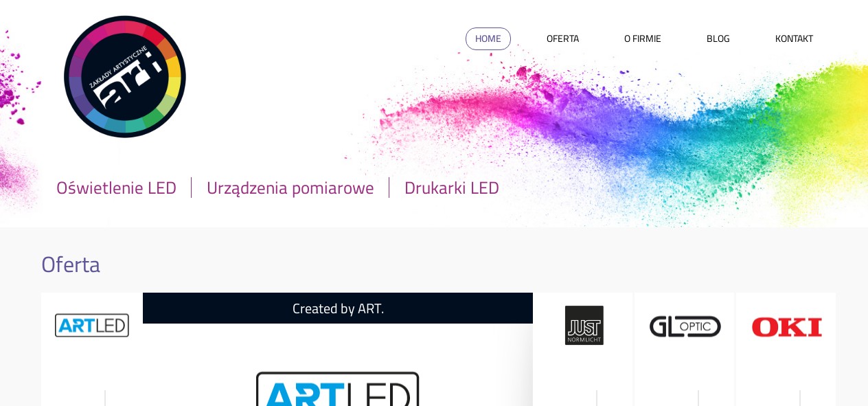Open the OFERTA menu item
The width and height of the screenshot is (868, 406).
tap(562, 38)
